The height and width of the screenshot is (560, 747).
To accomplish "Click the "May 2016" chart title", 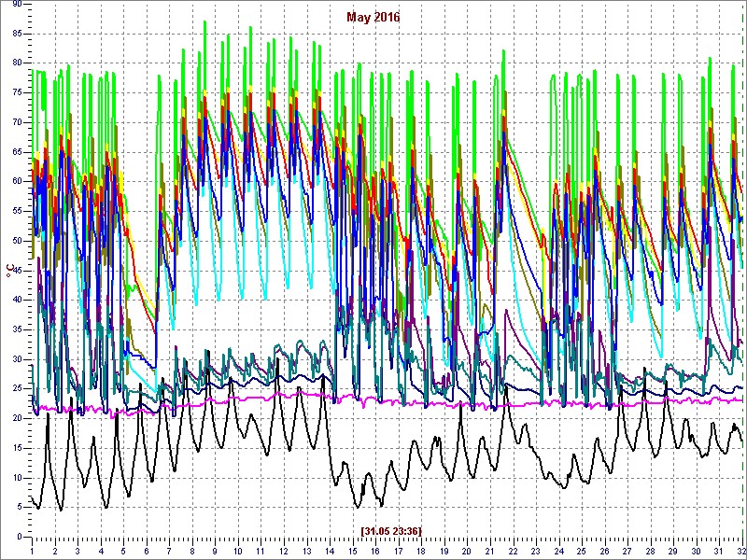I will click(x=373, y=18).
